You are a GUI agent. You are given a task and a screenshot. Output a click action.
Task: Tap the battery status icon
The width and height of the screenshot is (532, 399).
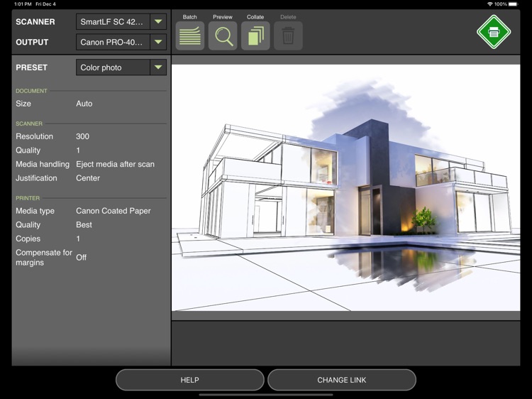(514, 4)
